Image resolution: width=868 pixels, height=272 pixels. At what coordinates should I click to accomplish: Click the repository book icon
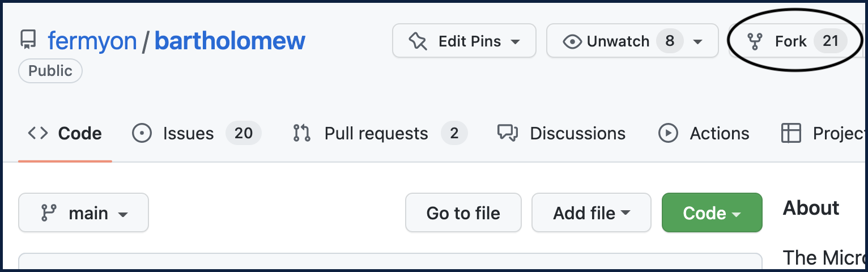pyautogui.click(x=28, y=40)
